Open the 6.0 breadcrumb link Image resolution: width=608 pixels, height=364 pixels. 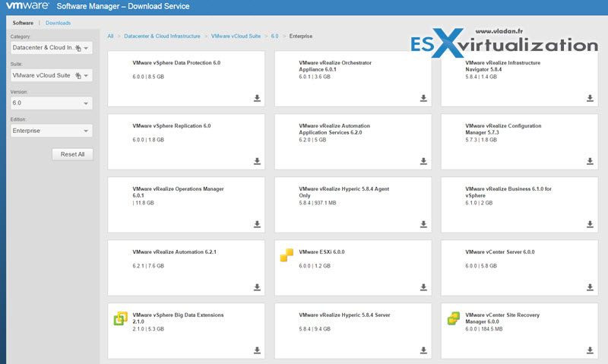click(274, 36)
